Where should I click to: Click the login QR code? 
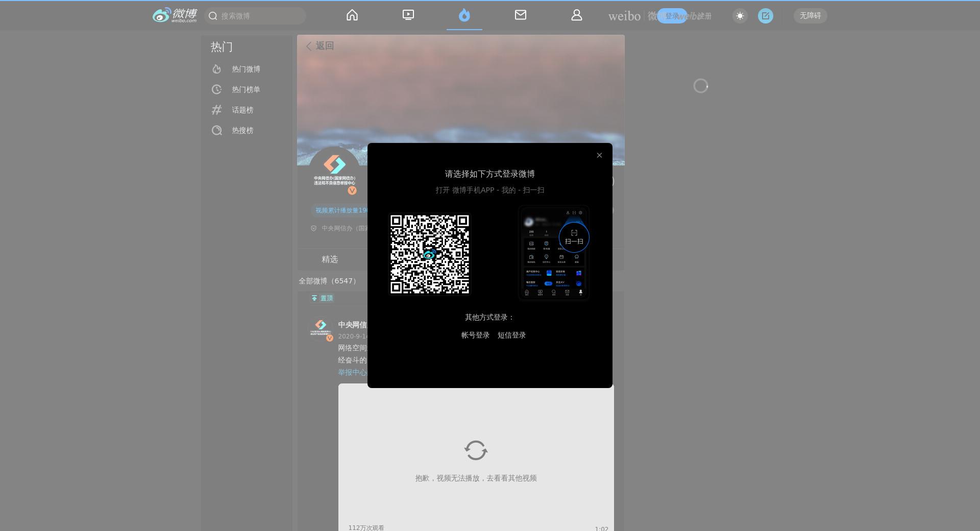[430, 254]
